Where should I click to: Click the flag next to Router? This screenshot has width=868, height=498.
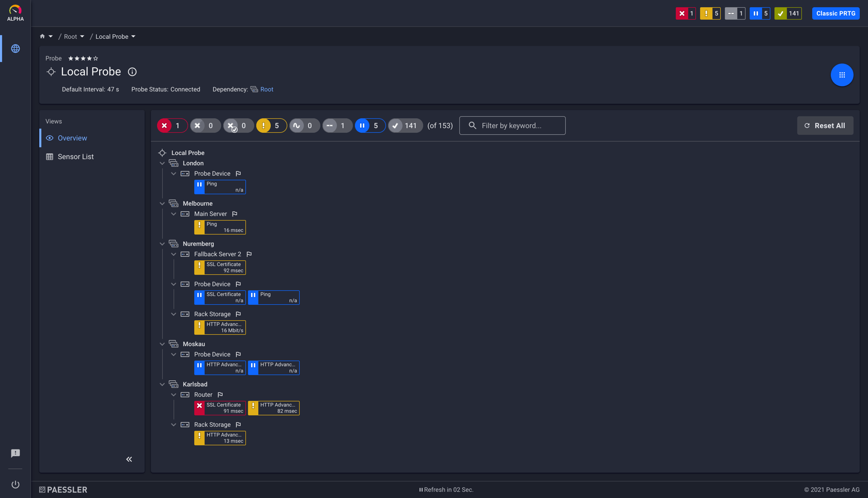click(220, 395)
